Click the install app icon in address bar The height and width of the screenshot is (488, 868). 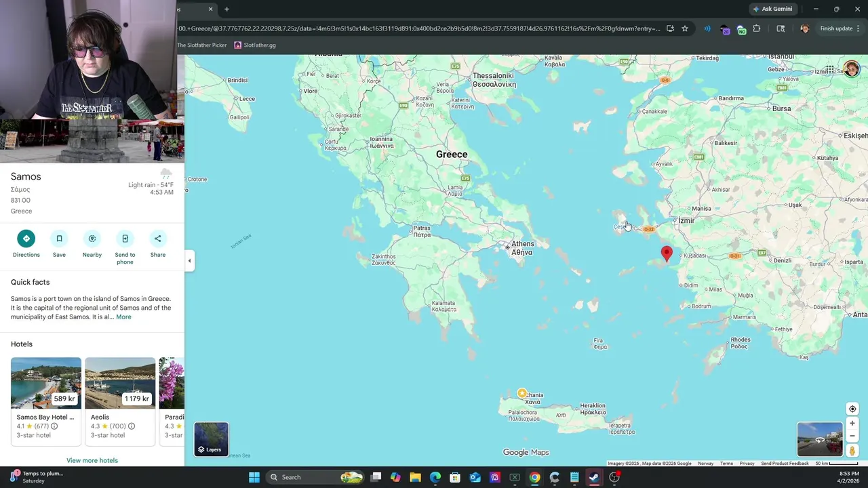click(670, 28)
